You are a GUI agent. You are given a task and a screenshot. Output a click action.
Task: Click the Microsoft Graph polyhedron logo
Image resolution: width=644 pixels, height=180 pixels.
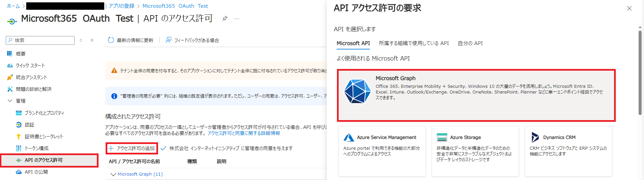[x=357, y=91]
